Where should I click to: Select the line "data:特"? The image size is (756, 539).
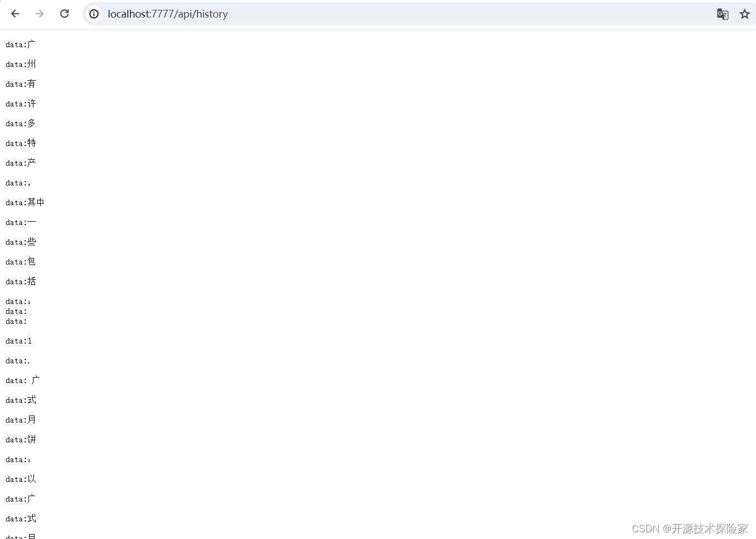pyautogui.click(x=21, y=143)
